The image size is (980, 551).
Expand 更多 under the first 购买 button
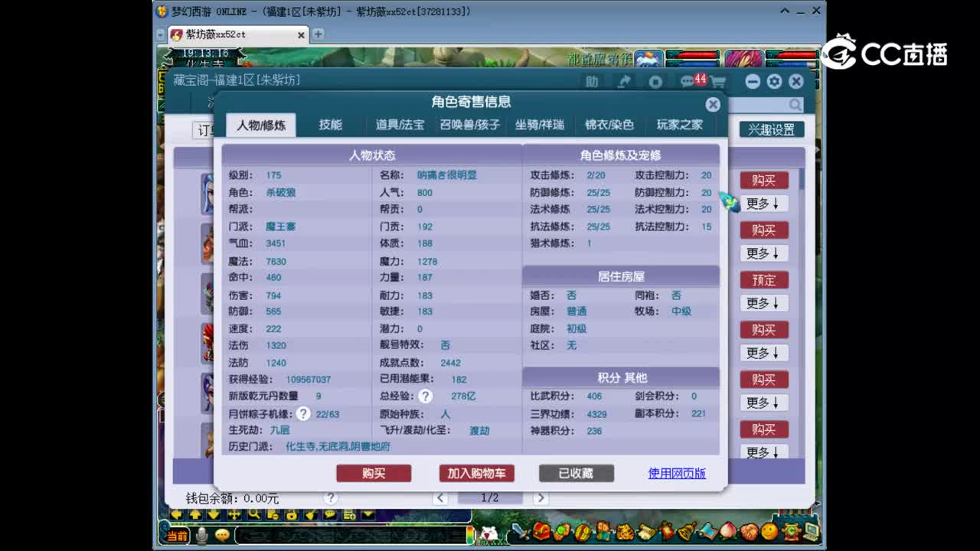(763, 204)
